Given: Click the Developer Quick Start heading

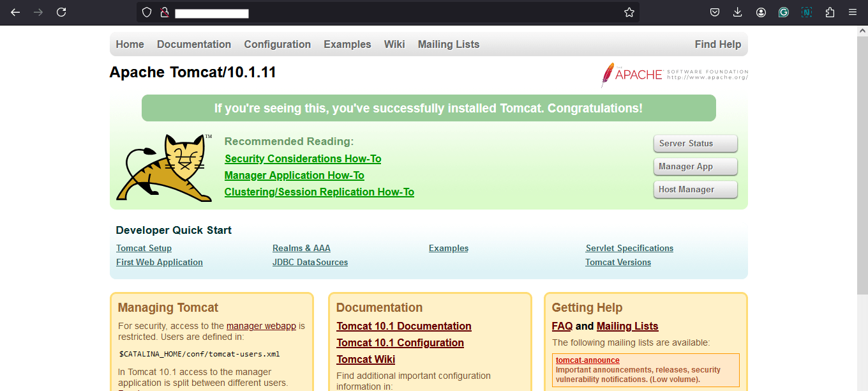Looking at the screenshot, I should coord(174,230).
